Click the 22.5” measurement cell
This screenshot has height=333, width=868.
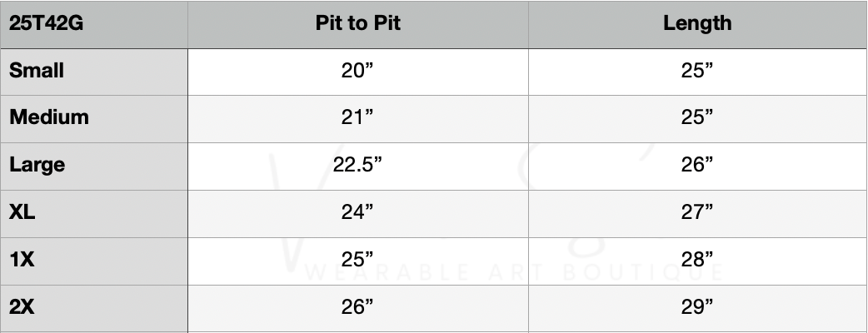click(x=357, y=165)
